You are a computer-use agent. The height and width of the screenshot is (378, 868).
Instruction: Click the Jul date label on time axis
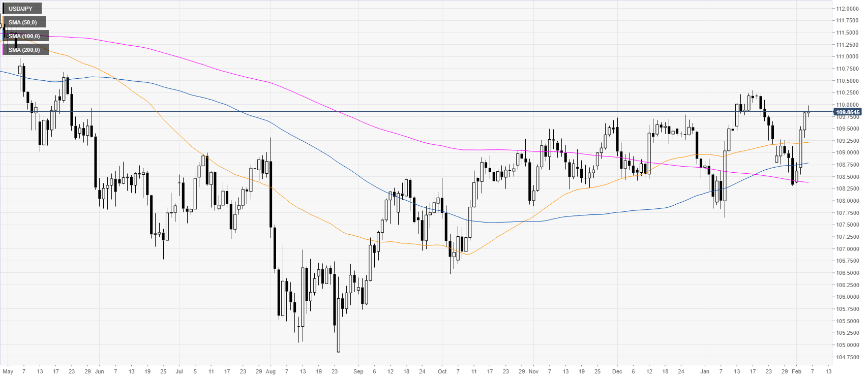point(179,371)
